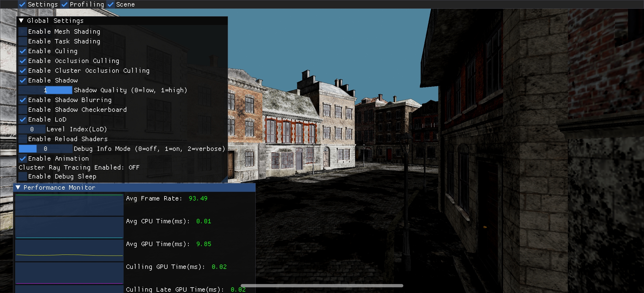Toggle the Scene menu checkbox
Image resolution: width=644 pixels, height=293 pixels.
(x=111, y=4)
